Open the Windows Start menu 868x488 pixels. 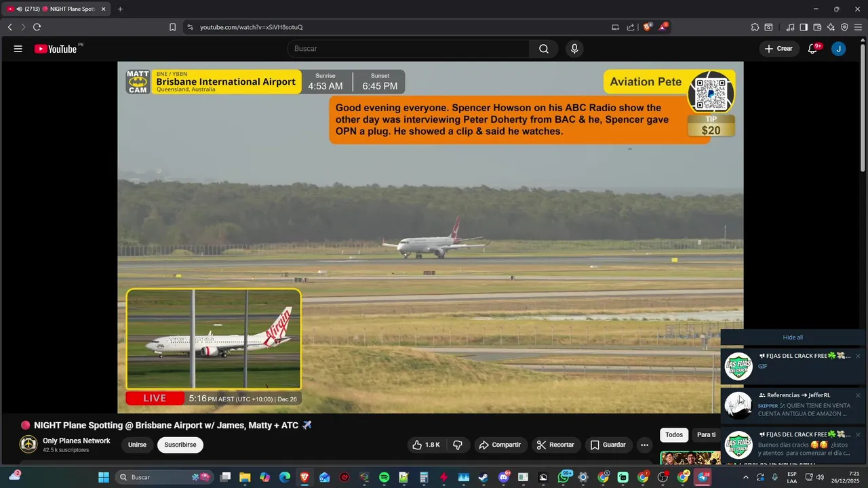click(x=104, y=477)
